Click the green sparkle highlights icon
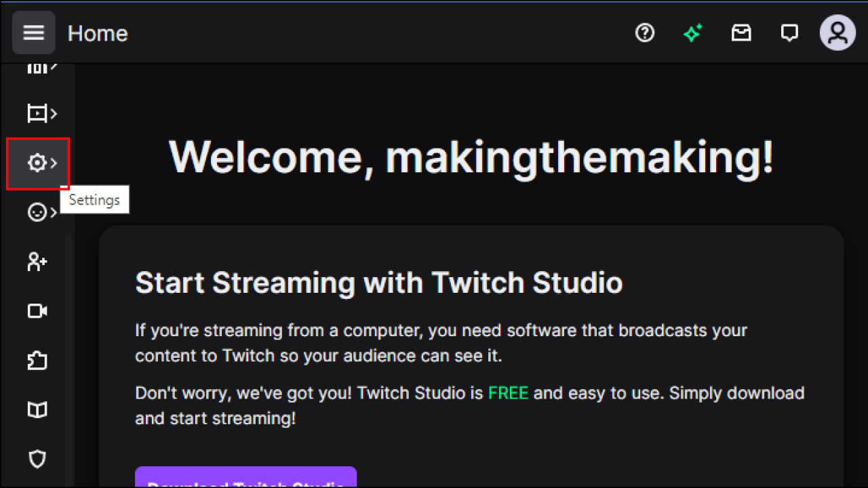 (x=693, y=33)
